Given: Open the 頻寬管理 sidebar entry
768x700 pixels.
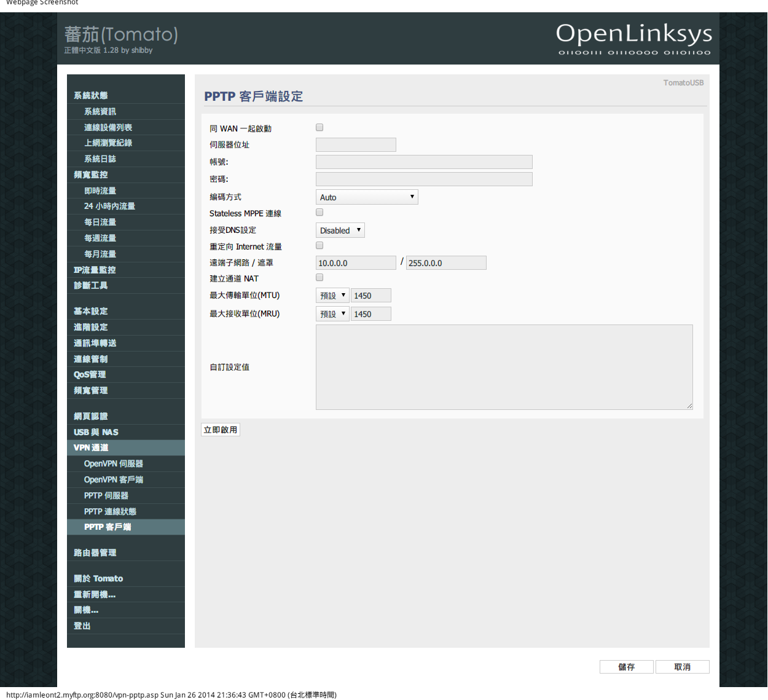Looking at the screenshot, I should (126, 391).
